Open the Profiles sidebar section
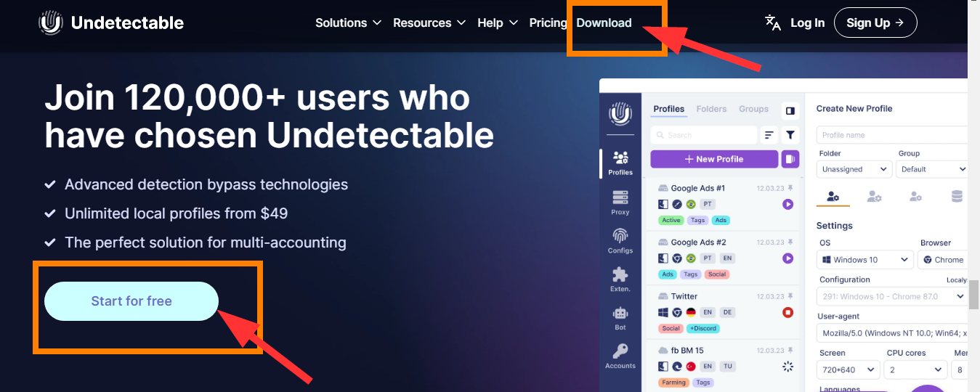 pos(620,163)
